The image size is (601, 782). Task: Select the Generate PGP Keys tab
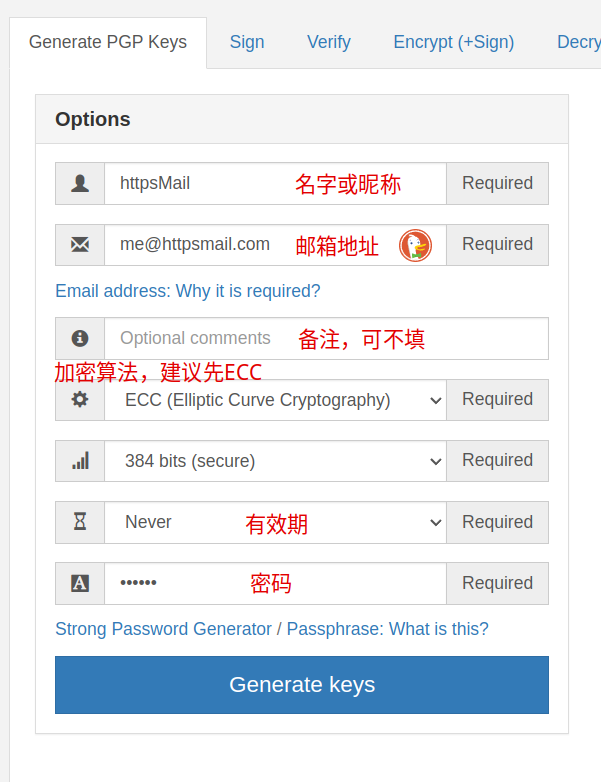108,42
